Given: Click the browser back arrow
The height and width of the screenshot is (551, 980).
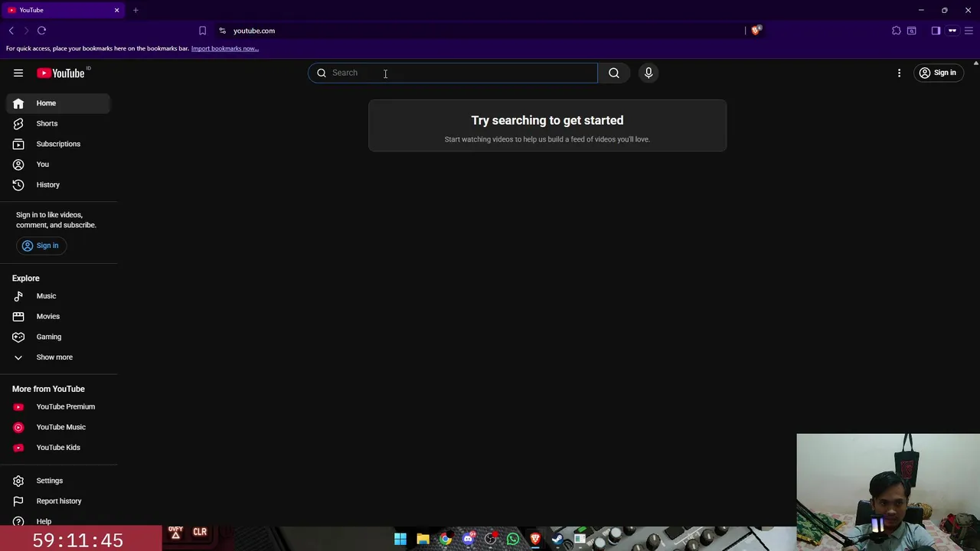Looking at the screenshot, I should pyautogui.click(x=11, y=31).
